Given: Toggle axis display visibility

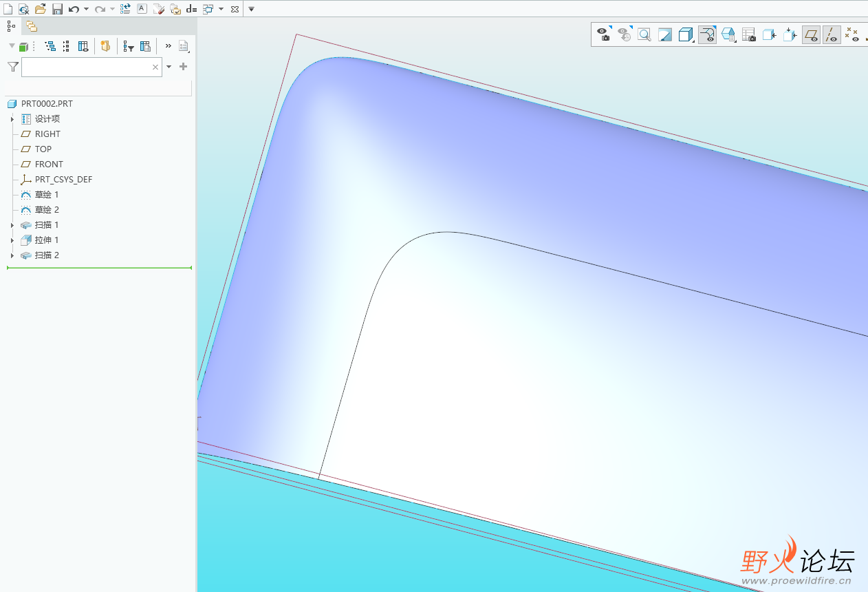Looking at the screenshot, I should point(832,34).
